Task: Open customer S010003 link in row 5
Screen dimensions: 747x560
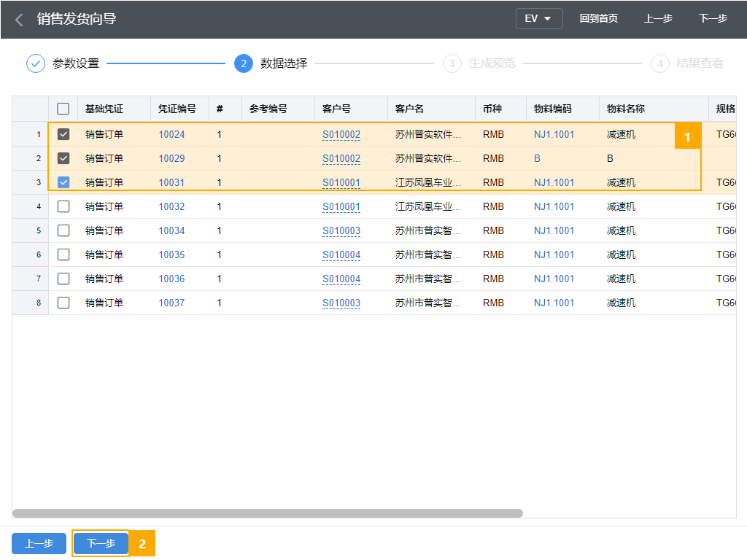Action: (x=341, y=230)
